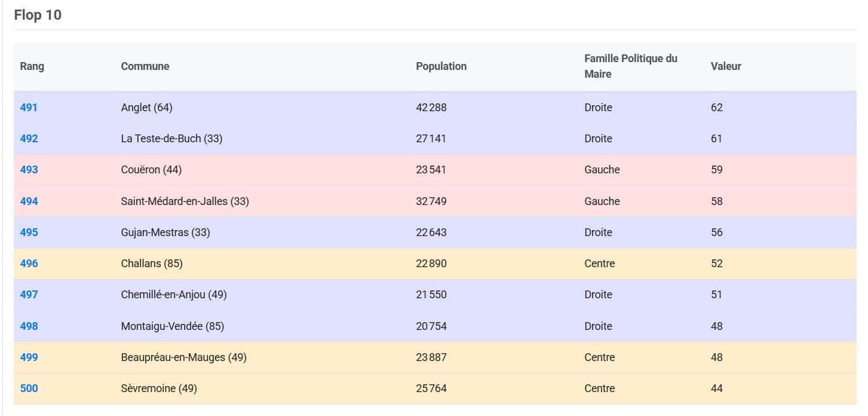
Task: Select rank 493 link
Action: (29, 170)
